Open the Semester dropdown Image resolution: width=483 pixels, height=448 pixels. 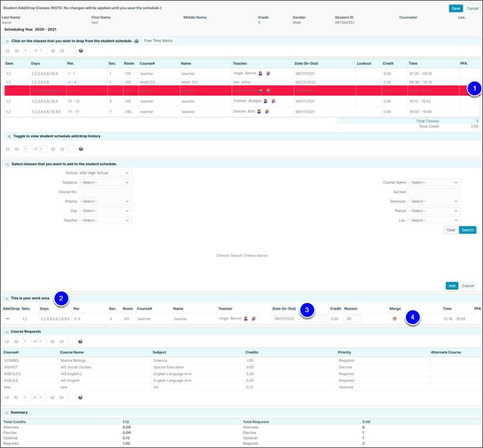pyautogui.click(x=434, y=201)
